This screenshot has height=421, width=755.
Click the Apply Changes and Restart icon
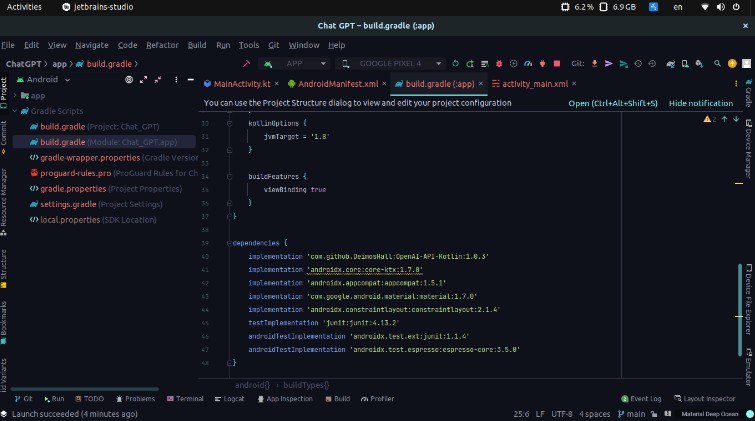[x=470, y=64]
